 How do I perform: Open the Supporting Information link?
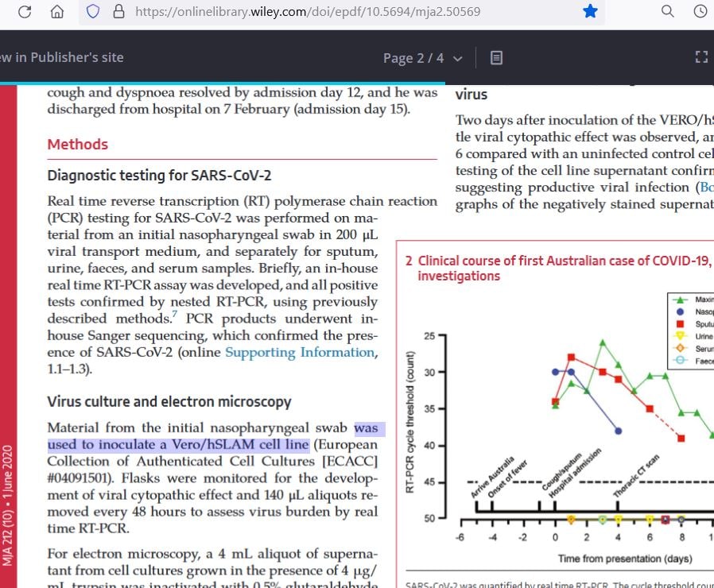(299, 353)
